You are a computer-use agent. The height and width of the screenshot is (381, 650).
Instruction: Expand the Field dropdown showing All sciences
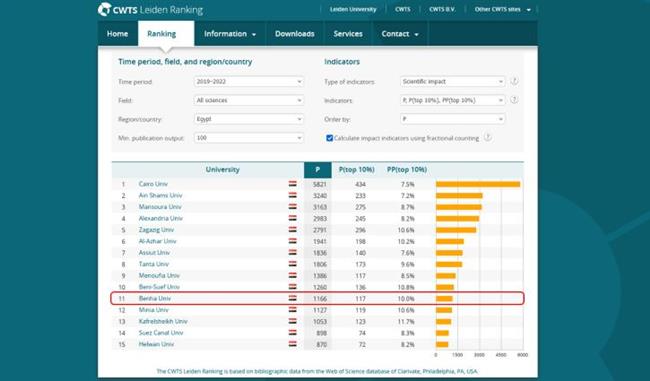click(249, 100)
